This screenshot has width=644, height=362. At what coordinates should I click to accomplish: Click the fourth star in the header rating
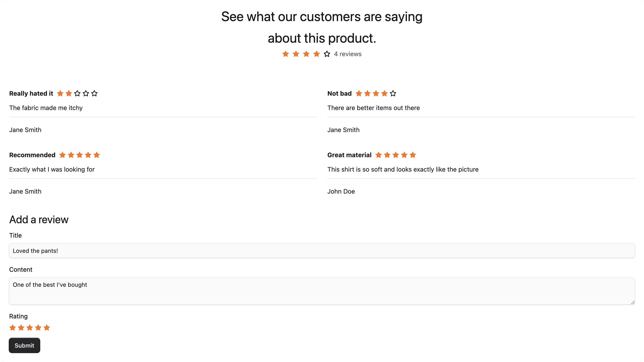[x=317, y=54]
